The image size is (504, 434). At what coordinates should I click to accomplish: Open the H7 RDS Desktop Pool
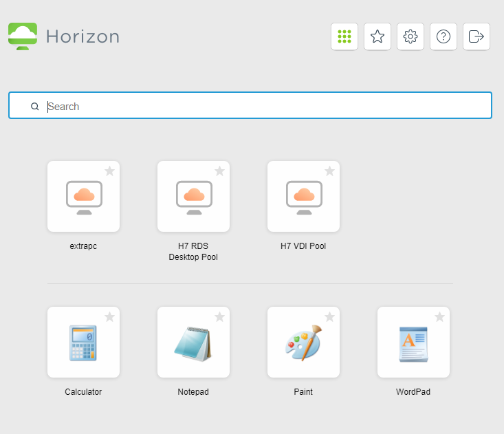[193, 197]
